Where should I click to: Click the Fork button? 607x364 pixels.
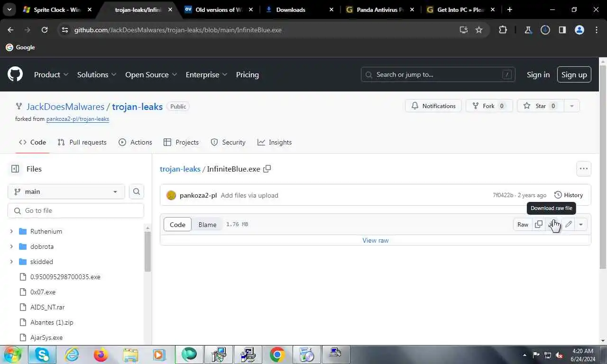click(489, 106)
